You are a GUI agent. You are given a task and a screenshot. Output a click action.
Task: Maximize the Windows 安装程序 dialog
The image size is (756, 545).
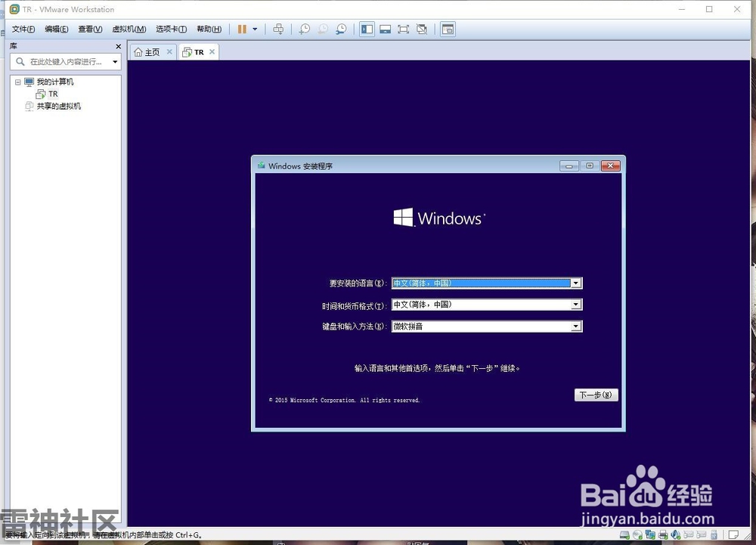589,166
